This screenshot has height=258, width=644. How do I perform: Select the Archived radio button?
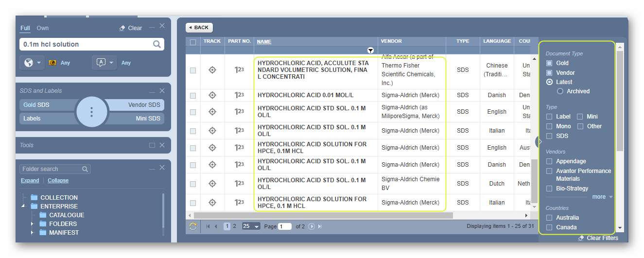[x=560, y=91]
